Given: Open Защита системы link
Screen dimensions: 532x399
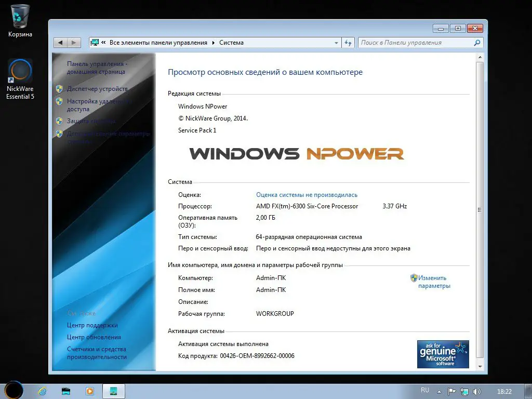Looking at the screenshot, I should (x=91, y=121).
